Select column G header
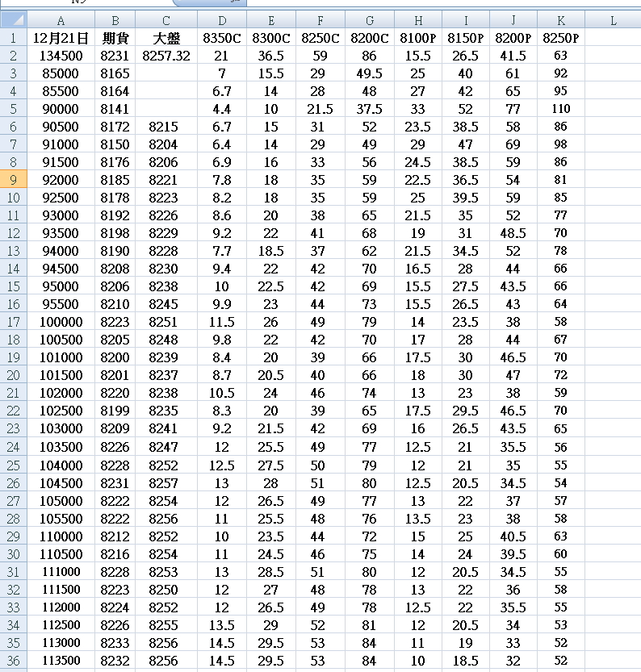This screenshot has height=672, width=641. (370, 19)
